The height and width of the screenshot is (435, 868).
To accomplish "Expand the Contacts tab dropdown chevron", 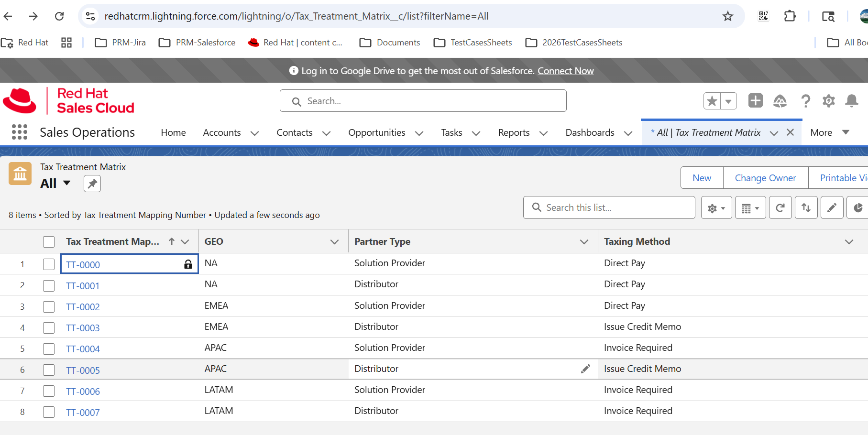I will pyautogui.click(x=327, y=133).
